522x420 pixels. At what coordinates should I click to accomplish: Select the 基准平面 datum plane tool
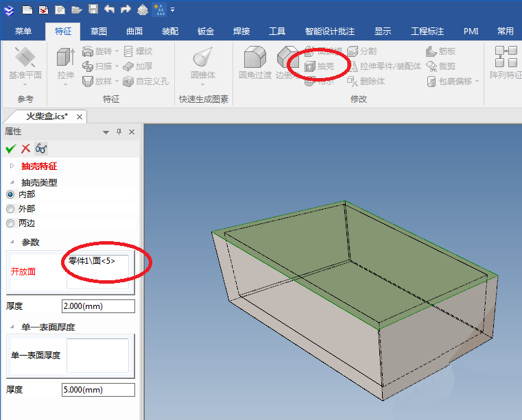(x=25, y=66)
